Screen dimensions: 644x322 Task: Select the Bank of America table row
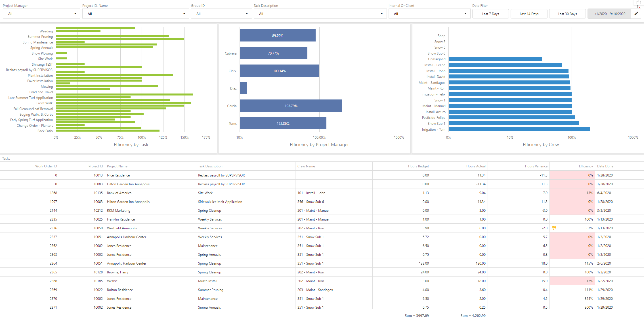(x=119, y=193)
